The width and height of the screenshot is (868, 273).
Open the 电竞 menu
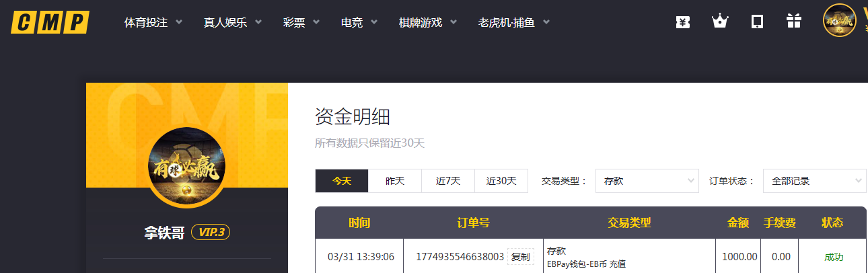[x=352, y=22]
